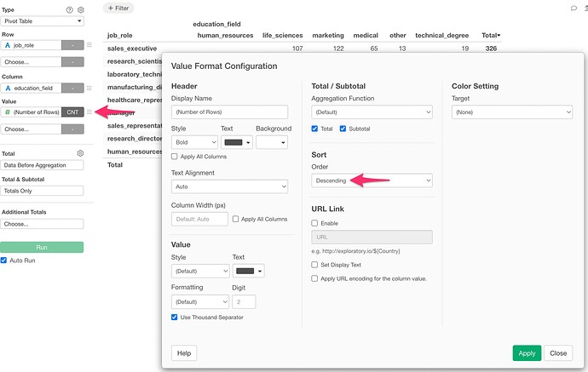Toggle the Auto Run checkbox
588x372 pixels.
tap(5, 260)
